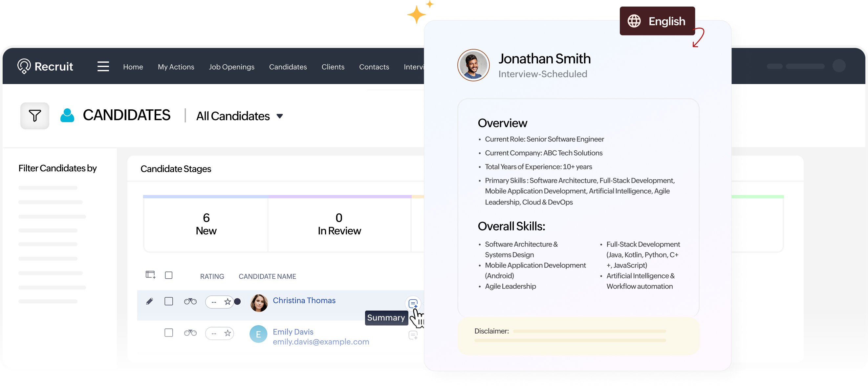Click the globe icon on English button
This screenshot has width=868, height=391.
[634, 21]
